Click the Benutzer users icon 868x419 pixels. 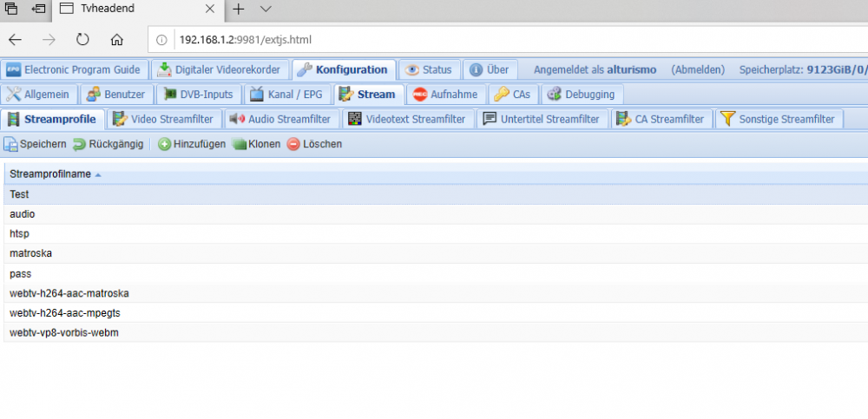click(93, 94)
